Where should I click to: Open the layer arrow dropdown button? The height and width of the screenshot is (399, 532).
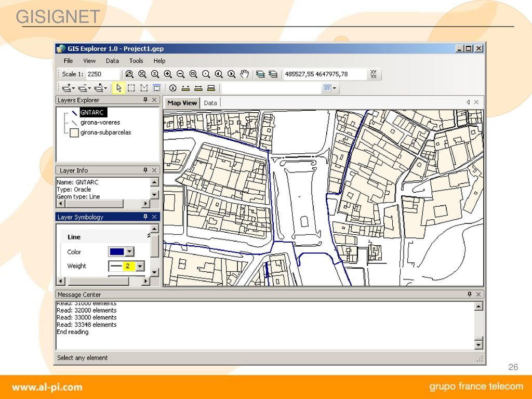tap(100, 88)
